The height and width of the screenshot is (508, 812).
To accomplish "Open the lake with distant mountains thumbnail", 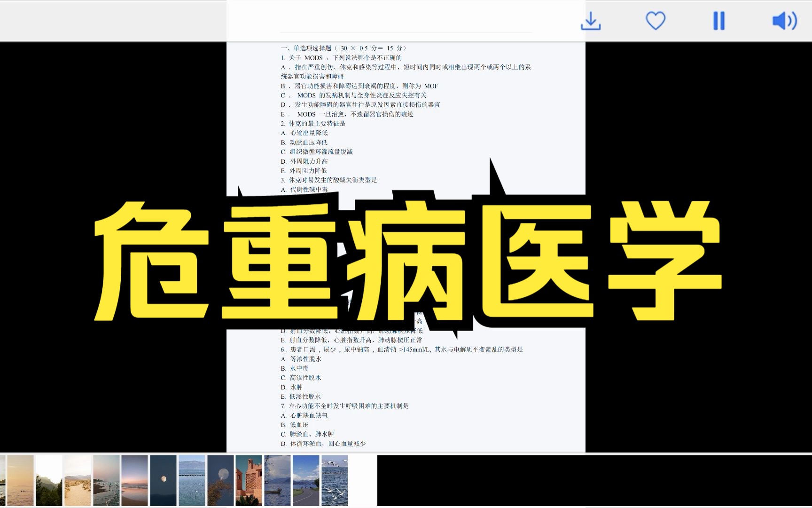I will [192, 480].
